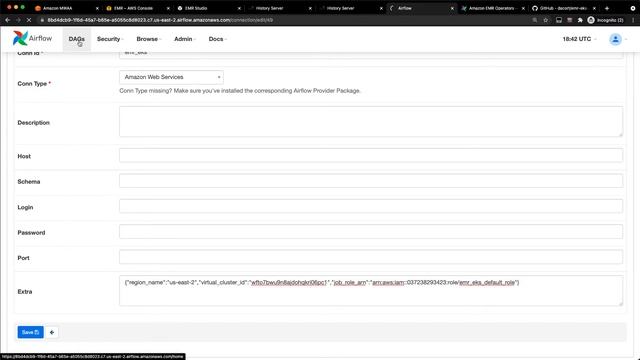
Task: Open the DAGs menu item
Action: [77, 39]
